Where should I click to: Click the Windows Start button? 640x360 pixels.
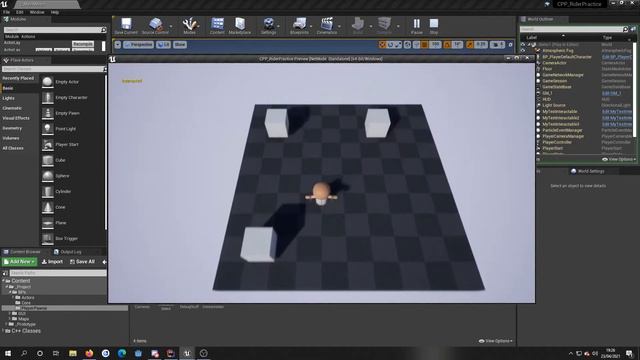point(7,353)
